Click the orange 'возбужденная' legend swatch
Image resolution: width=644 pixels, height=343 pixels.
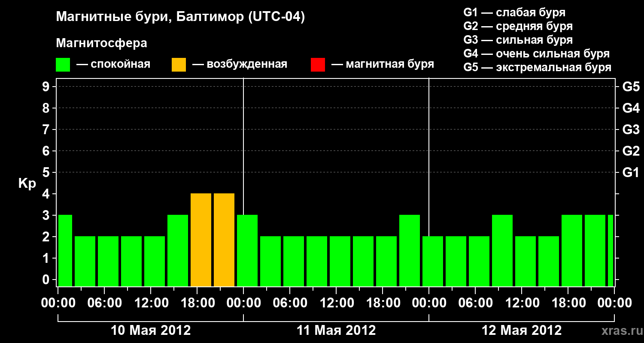[179, 65]
